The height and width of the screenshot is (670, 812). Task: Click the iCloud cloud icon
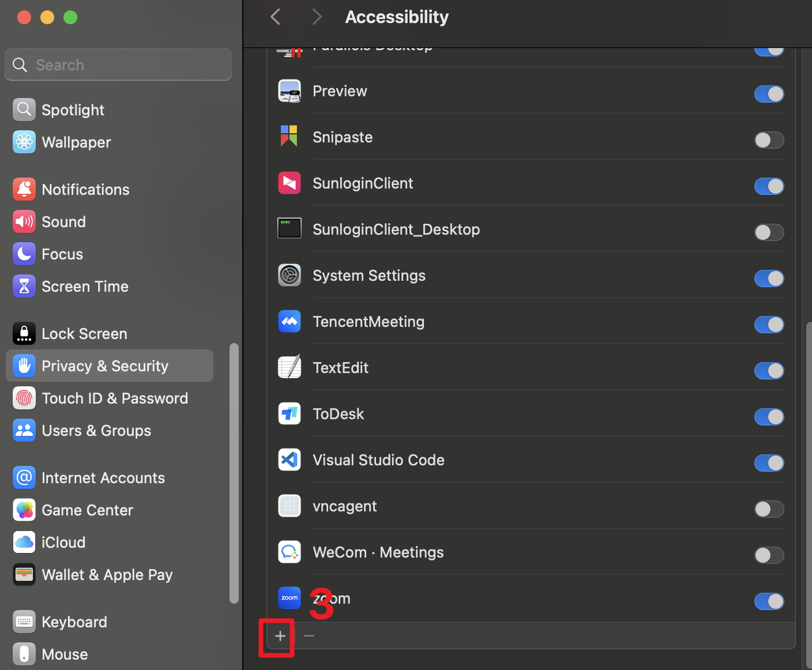pyautogui.click(x=24, y=542)
